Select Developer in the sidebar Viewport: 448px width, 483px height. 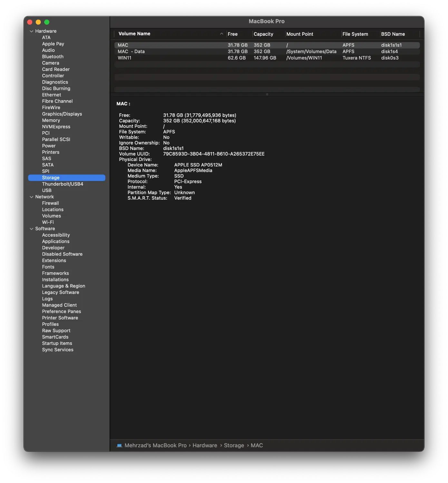pyautogui.click(x=53, y=248)
